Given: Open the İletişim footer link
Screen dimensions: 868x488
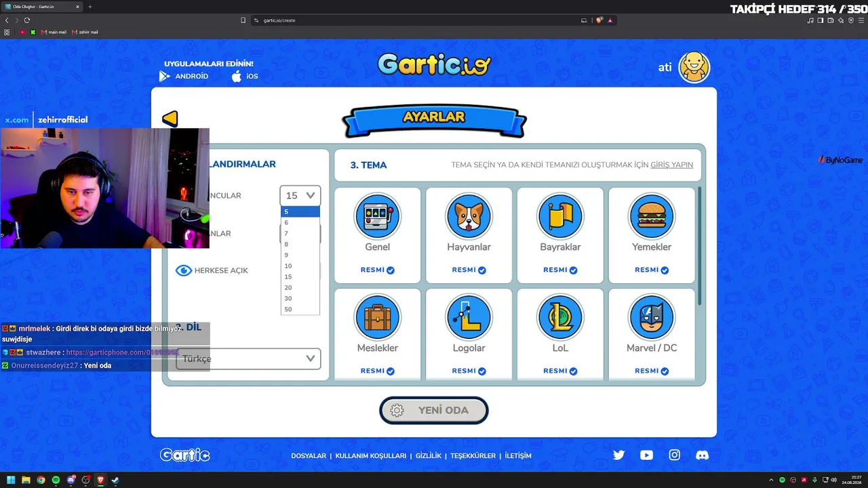Looking at the screenshot, I should [x=518, y=456].
